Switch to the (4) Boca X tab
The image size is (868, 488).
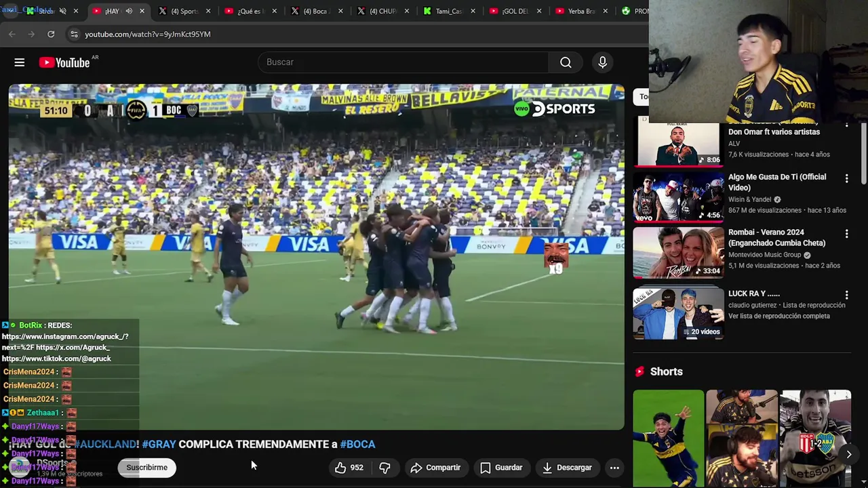pos(315,11)
